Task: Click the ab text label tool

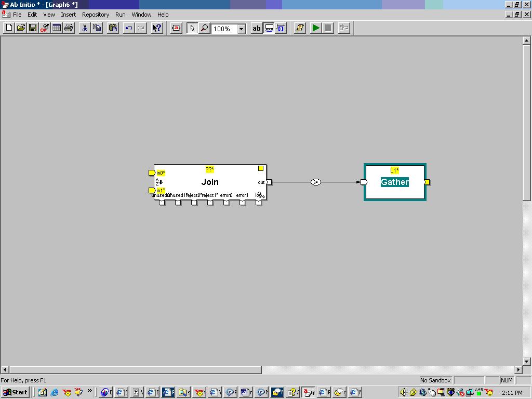Action: tap(256, 28)
